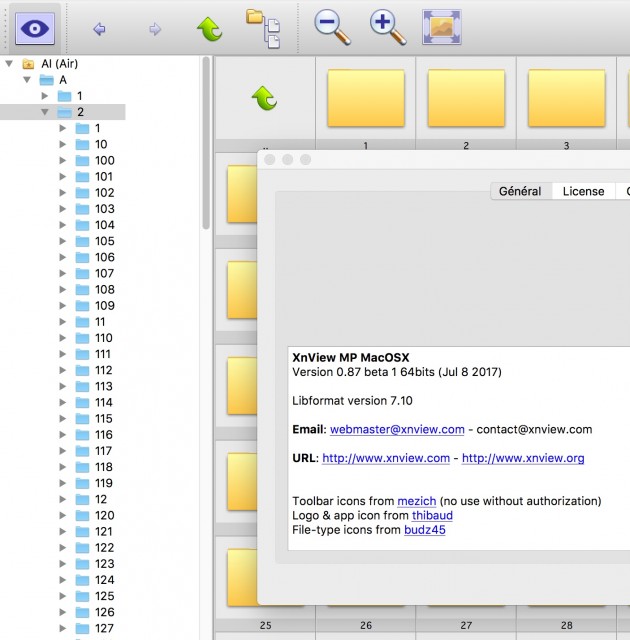Collapse the selected folder 2
Screen dimensions: 630x640
tap(45, 112)
